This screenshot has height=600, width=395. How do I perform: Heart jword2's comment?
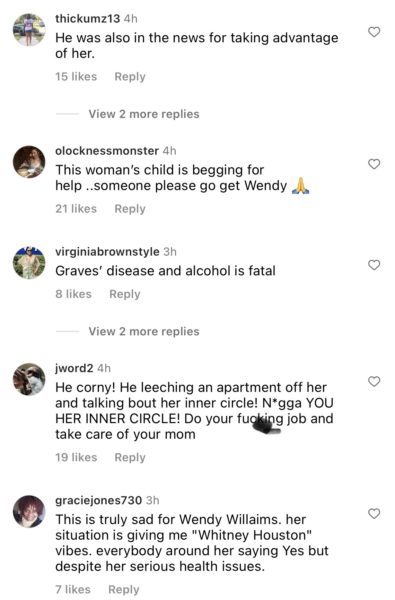point(374,382)
